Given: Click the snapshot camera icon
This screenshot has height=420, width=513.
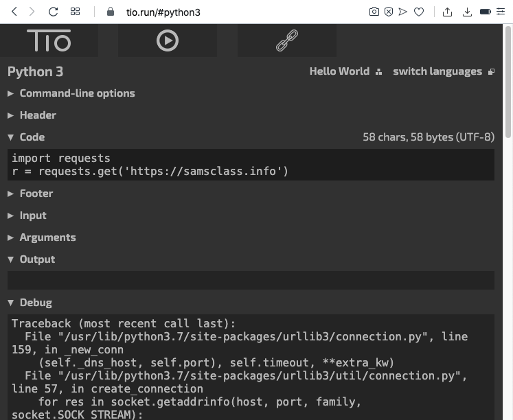Looking at the screenshot, I should [374, 12].
